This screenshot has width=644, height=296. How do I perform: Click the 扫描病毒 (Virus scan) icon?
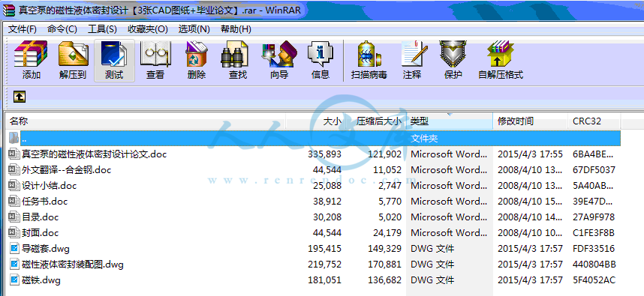tap(369, 54)
